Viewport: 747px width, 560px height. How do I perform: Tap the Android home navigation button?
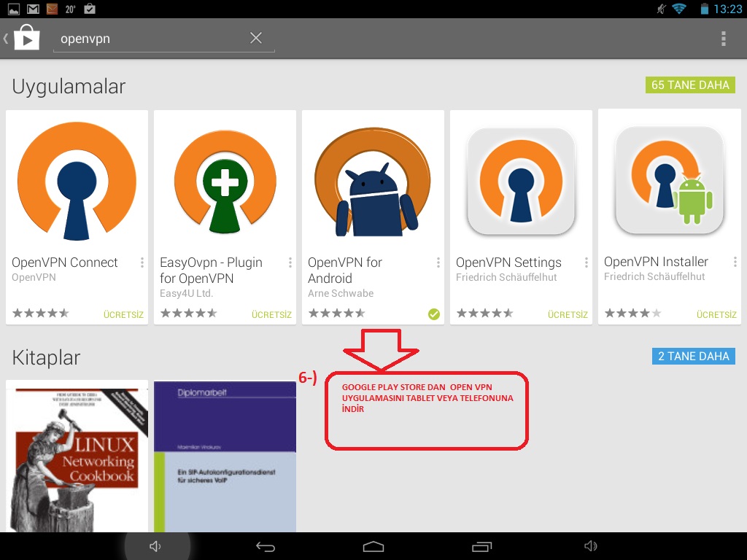pyautogui.click(x=373, y=547)
